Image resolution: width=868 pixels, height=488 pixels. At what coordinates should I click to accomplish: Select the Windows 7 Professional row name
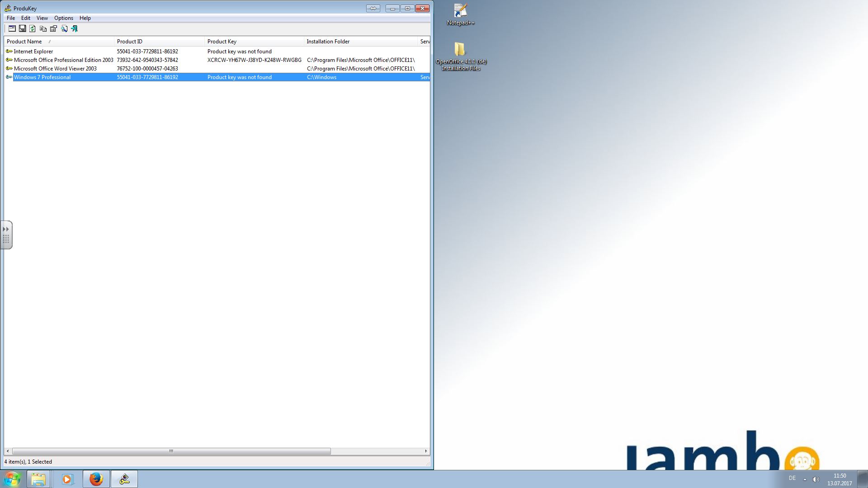pos(42,77)
